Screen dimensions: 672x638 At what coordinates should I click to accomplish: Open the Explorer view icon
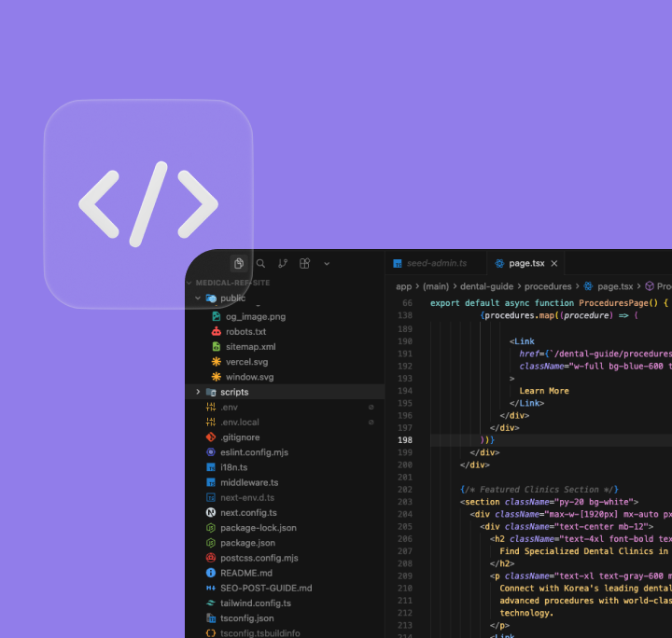(239, 264)
